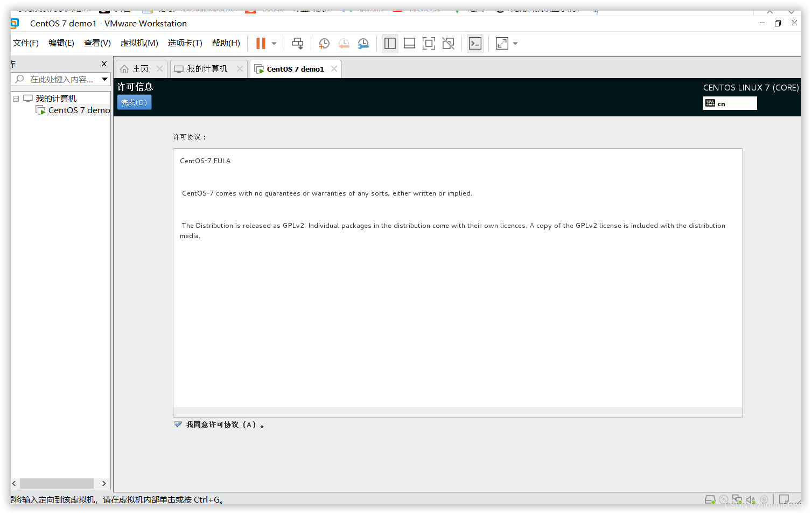Viewport: 812px width, 515px height.
Task: Open the 查看(V) menu
Action: pos(97,43)
